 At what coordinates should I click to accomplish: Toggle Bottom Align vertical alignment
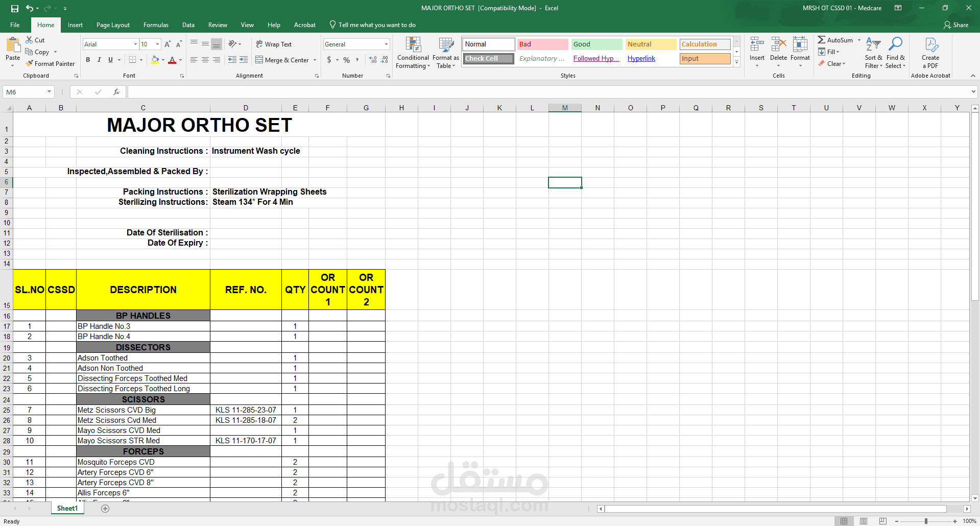tap(217, 44)
